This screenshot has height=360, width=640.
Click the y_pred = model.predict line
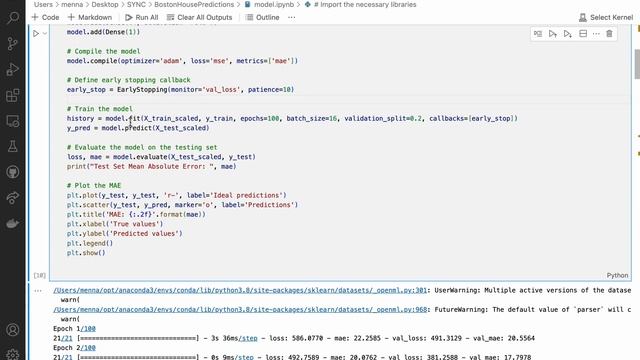pos(138,128)
